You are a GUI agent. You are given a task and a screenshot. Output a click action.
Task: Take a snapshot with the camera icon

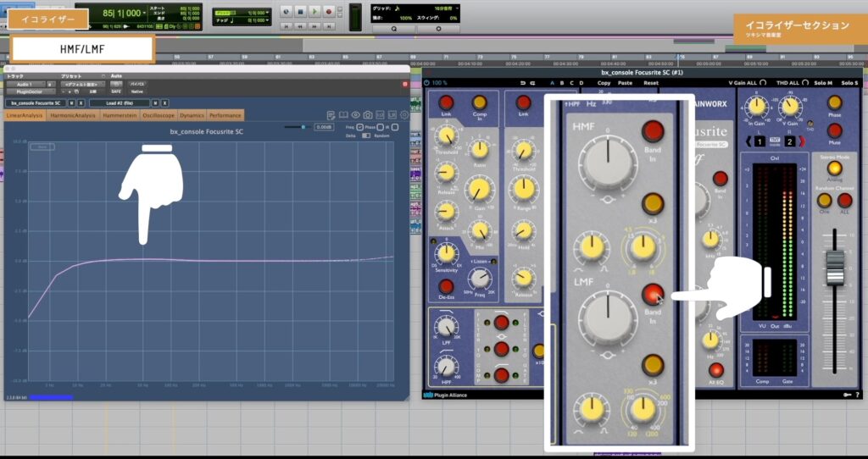coord(368,115)
